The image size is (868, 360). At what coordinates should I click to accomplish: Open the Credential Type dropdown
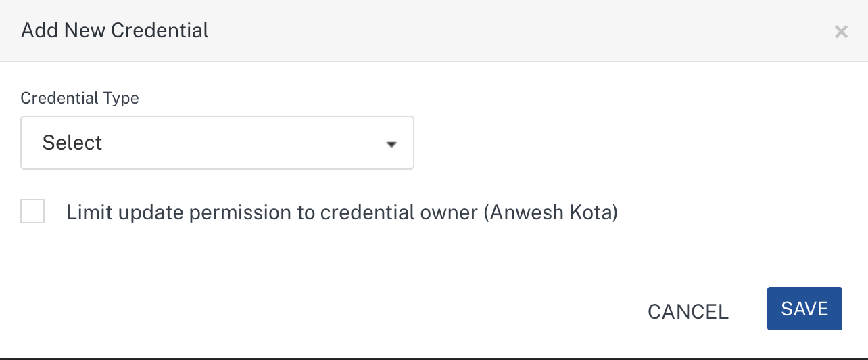click(x=217, y=143)
